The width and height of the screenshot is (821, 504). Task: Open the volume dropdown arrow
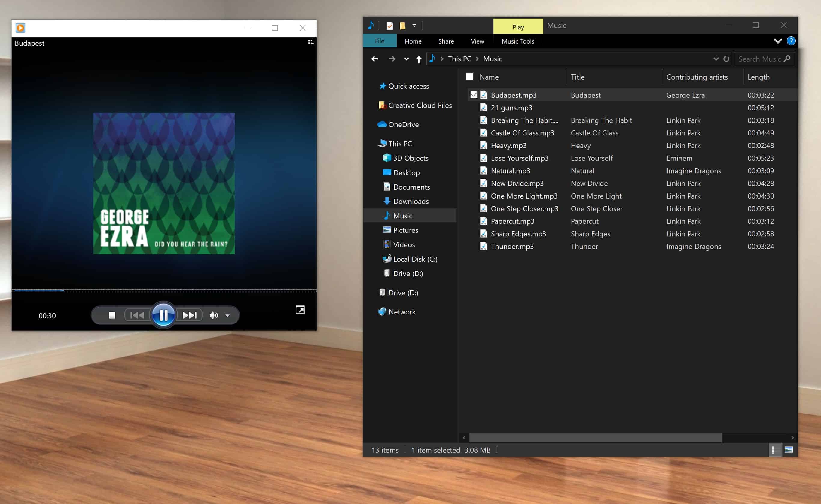click(227, 315)
